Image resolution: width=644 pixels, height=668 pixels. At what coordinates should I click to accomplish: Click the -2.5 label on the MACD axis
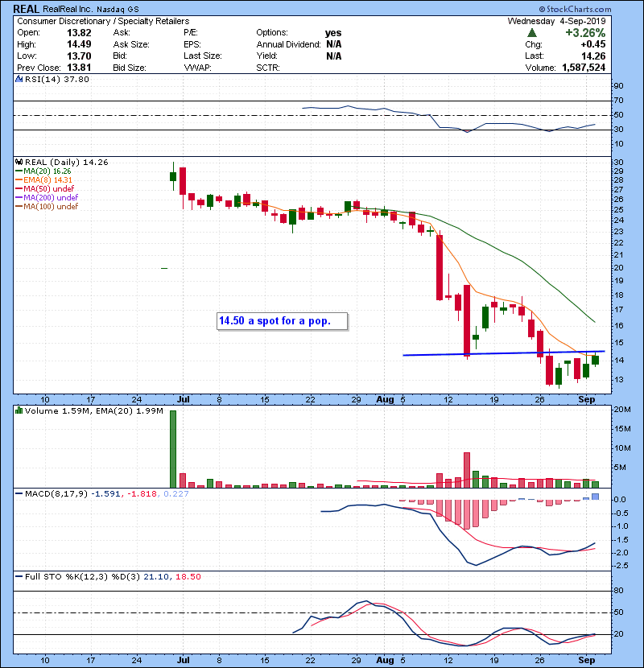[x=621, y=566]
